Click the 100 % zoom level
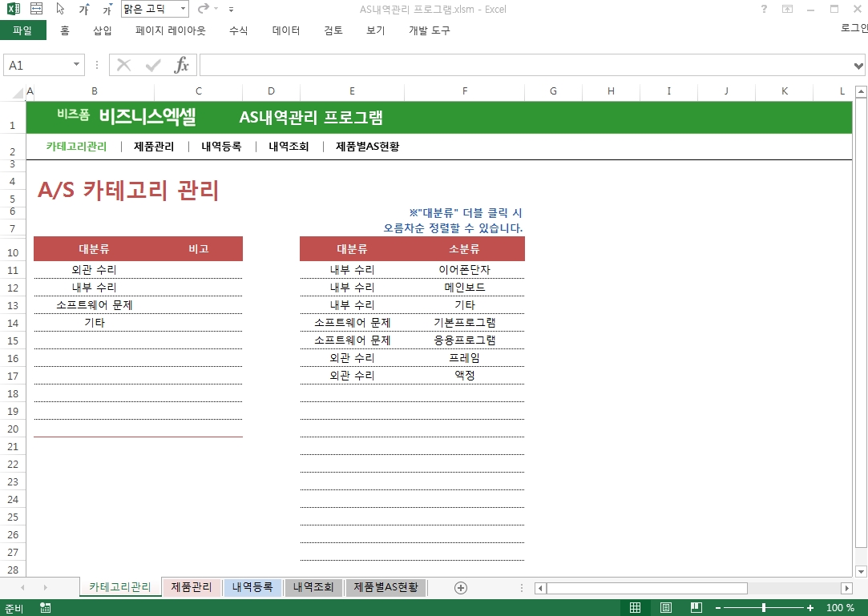Image resolution: width=868 pixels, height=616 pixels. click(x=840, y=608)
